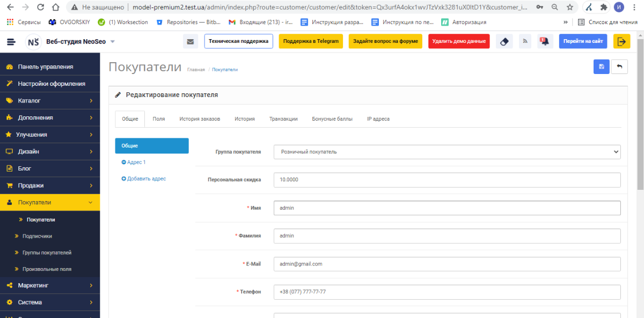The image size is (644, 318).
Task: Open Панель управления in sidebar
Action: click(50, 66)
